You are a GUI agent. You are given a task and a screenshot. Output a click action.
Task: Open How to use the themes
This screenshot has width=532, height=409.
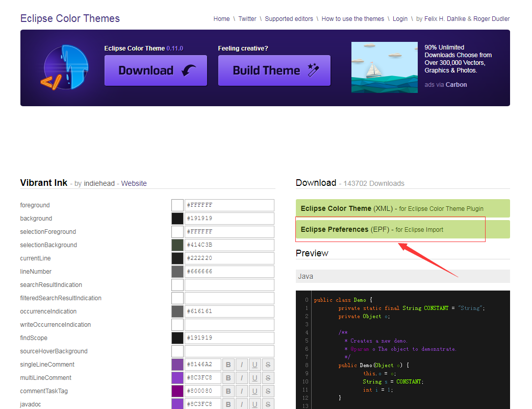pos(353,19)
